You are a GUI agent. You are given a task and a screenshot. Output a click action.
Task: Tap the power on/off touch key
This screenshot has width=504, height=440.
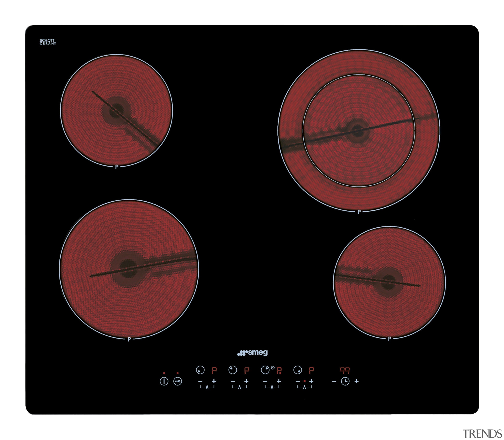pyautogui.click(x=164, y=381)
